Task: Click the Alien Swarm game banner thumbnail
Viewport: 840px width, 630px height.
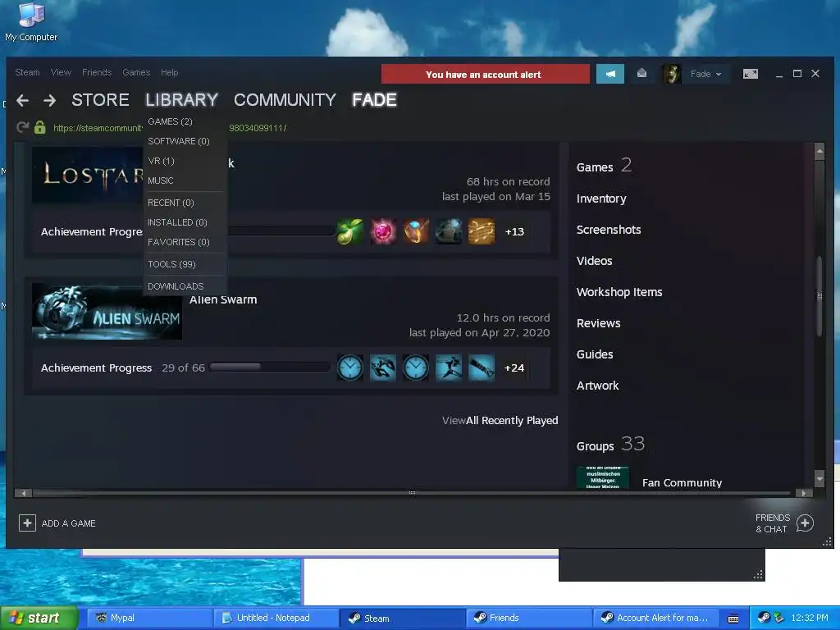Action: 107,311
